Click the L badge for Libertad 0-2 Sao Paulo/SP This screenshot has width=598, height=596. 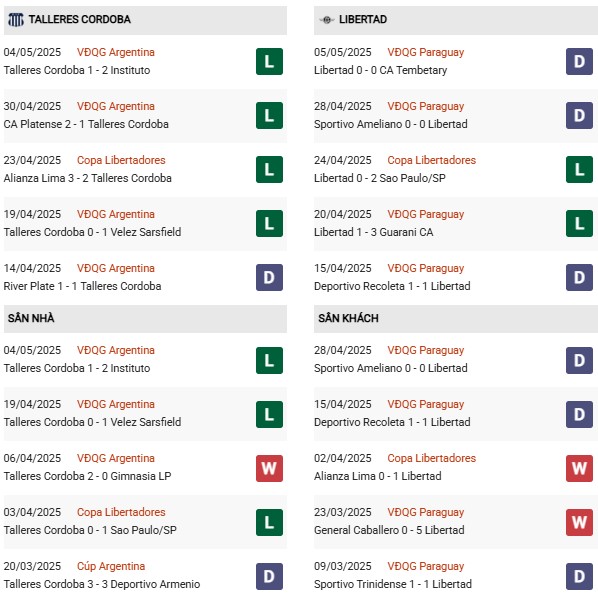579,170
